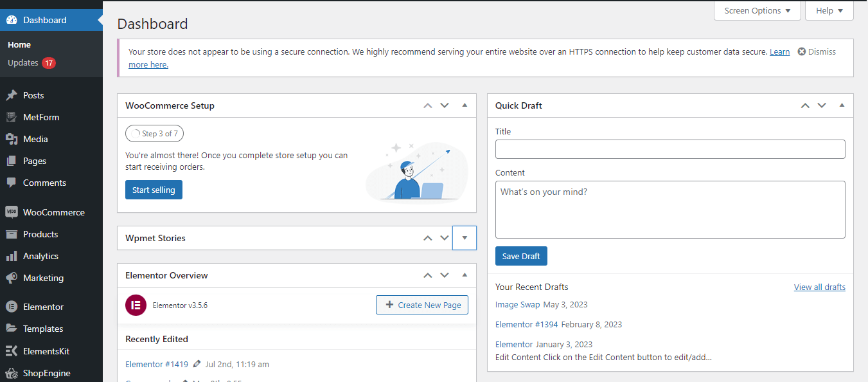The image size is (868, 382).
Task: Click the "Quick Draft" widget title
Action: tap(518, 105)
